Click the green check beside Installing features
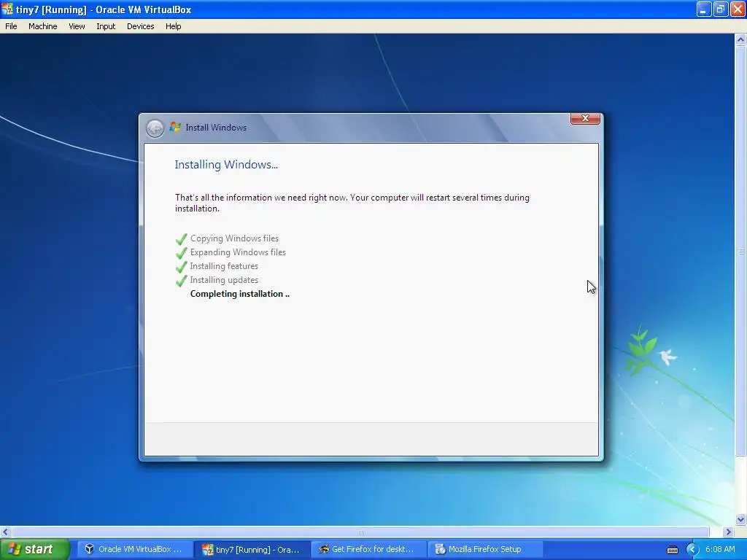This screenshot has height=560, width=747. point(181,267)
